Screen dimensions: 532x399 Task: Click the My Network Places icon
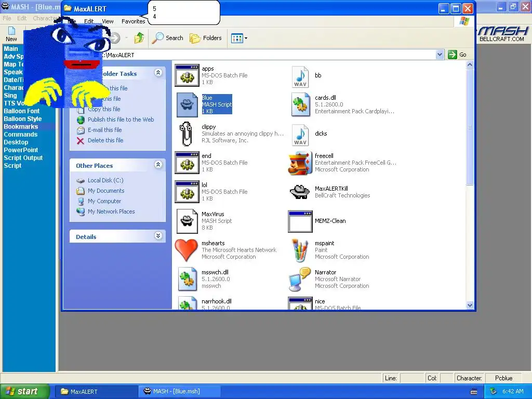81,212
